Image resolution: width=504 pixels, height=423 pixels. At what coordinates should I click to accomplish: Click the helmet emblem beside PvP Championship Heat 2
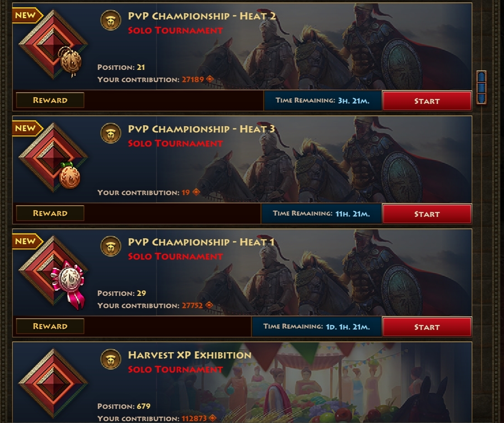[x=111, y=20]
